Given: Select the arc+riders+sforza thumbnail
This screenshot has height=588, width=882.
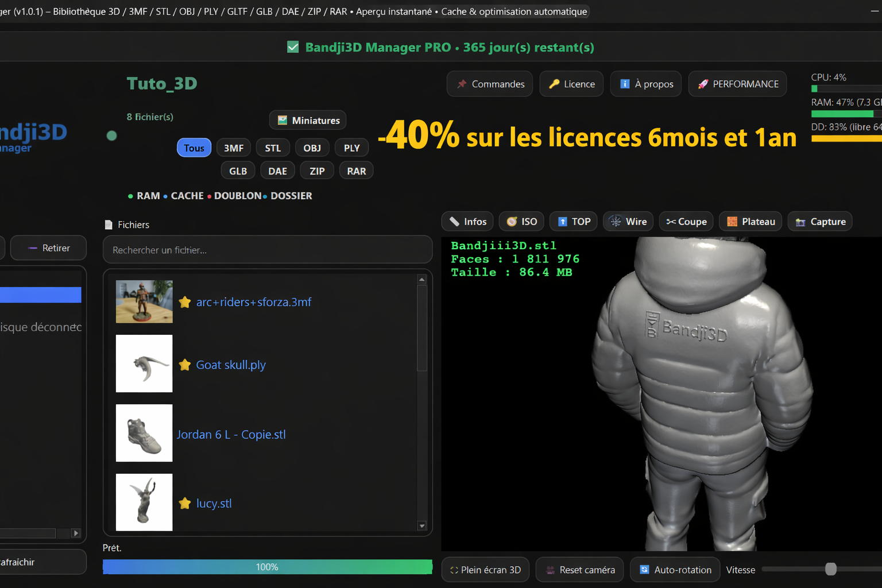Looking at the screenshot, I should 144,301.
